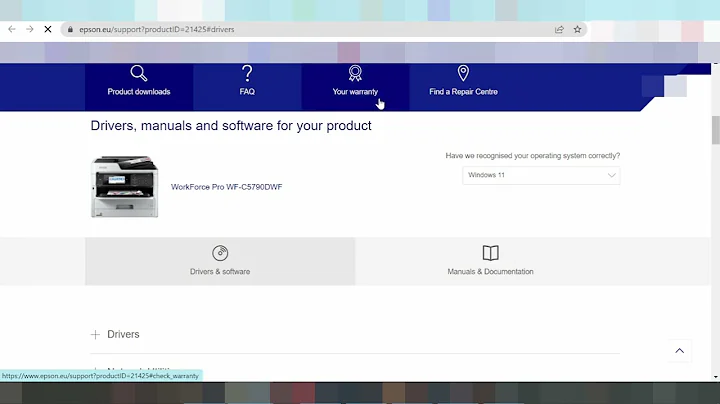Click the scrollbar down arrow
This screenshot has height=404, width=720.
715,377
